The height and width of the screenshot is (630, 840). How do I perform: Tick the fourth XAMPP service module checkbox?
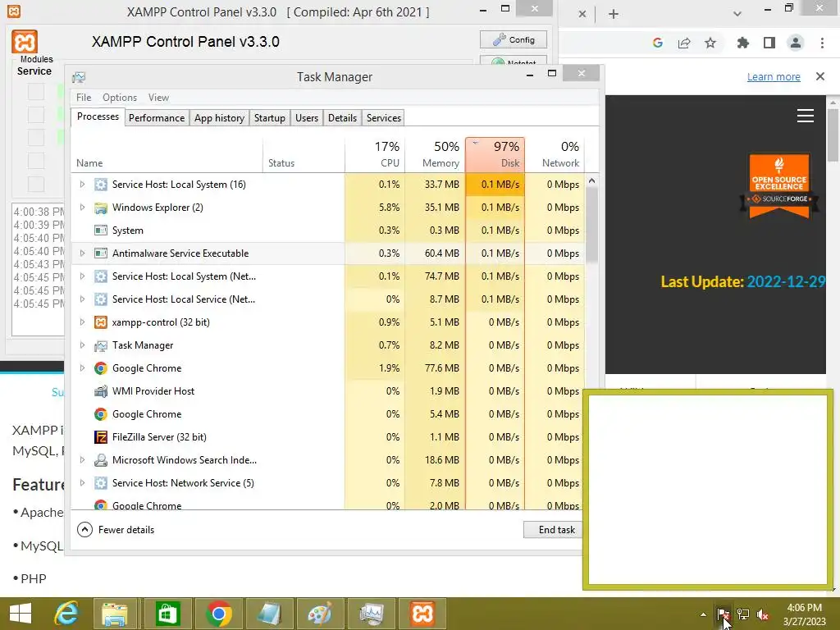tap(36, 161)
